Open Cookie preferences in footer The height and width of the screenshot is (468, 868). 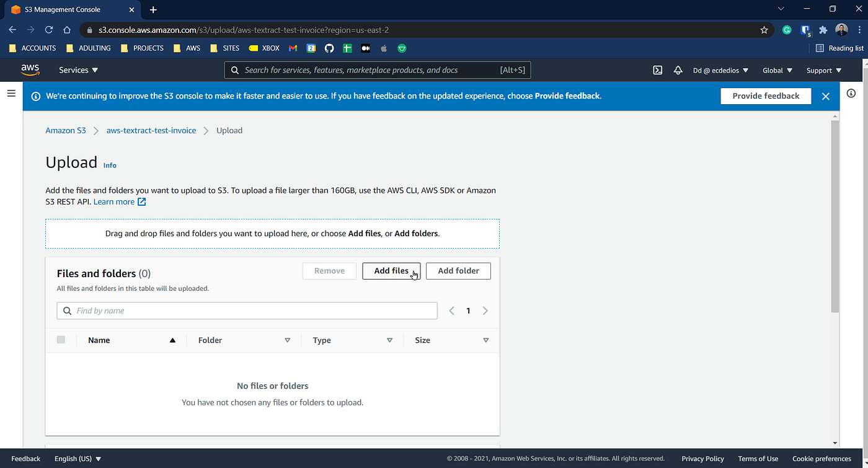click(x=821, y=459)
